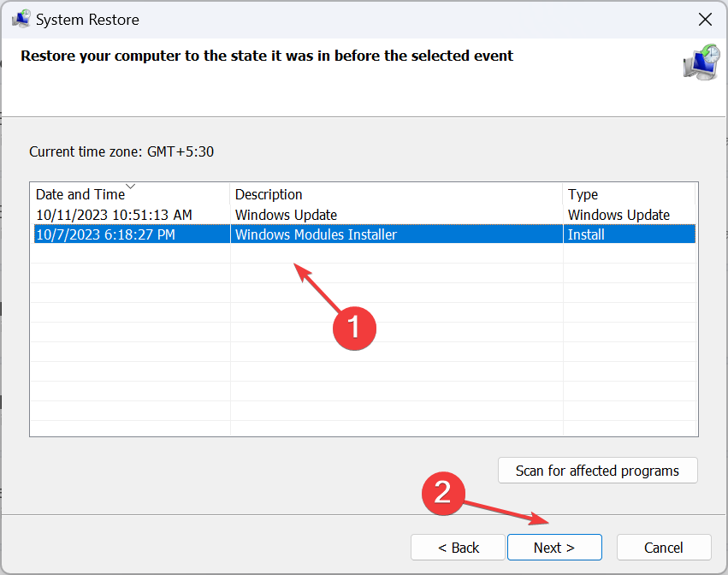Image resolution: width=728 pixels, height=575 pixels.
Task: Click the System Restore window title text
Action: coord(87,20)
